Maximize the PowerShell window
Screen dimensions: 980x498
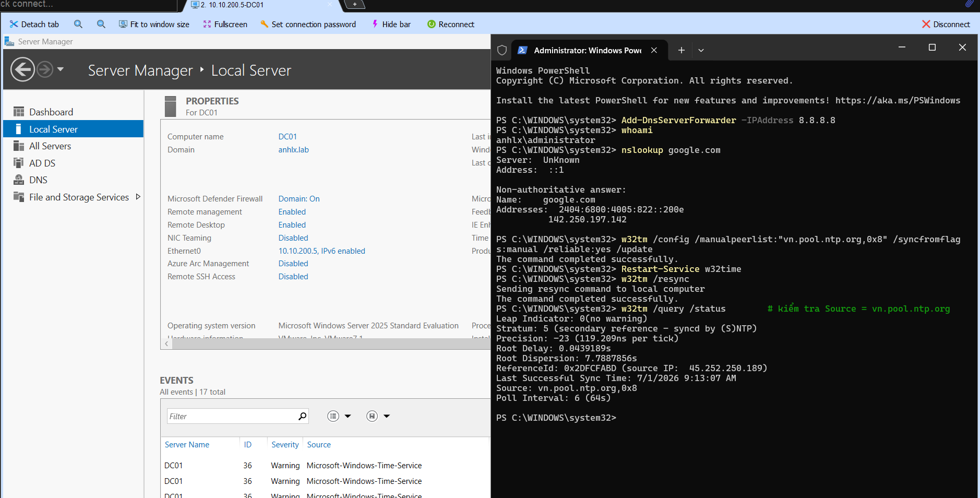click(932, 47)
